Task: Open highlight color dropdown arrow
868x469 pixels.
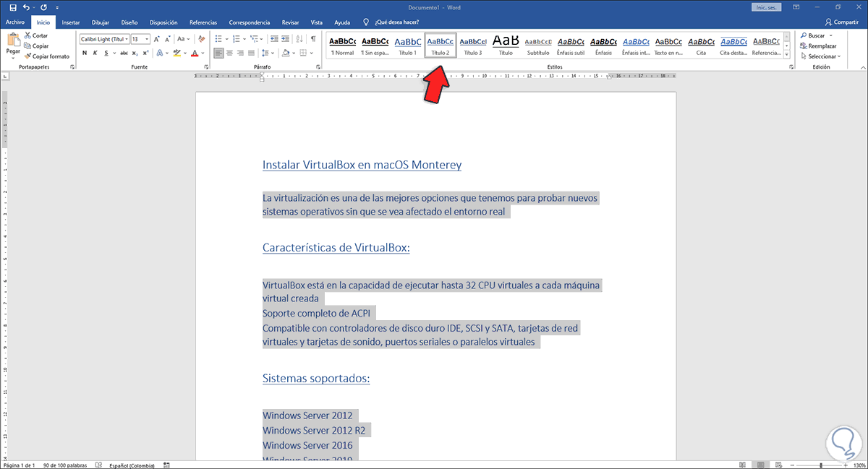Action: tap(185, 53)
